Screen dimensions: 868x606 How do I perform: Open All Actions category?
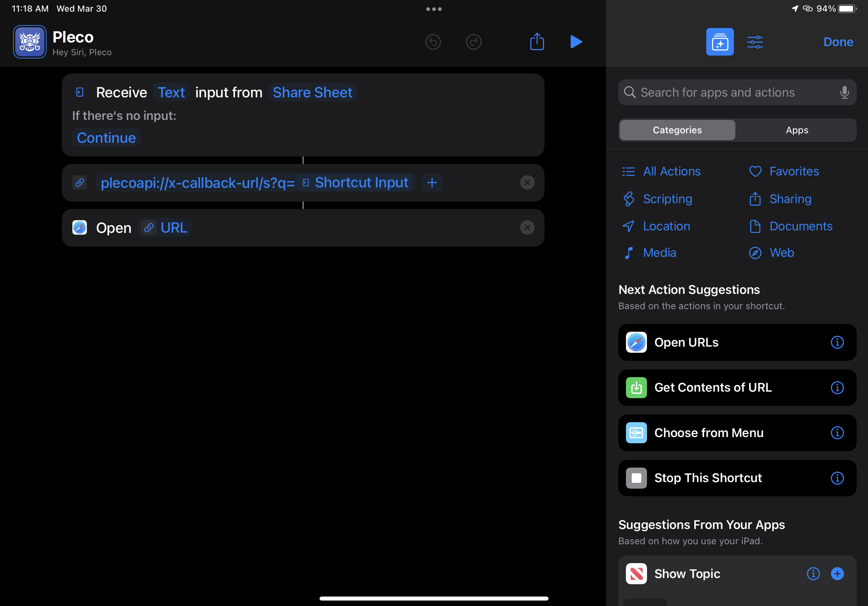click(x=661, y=171)
